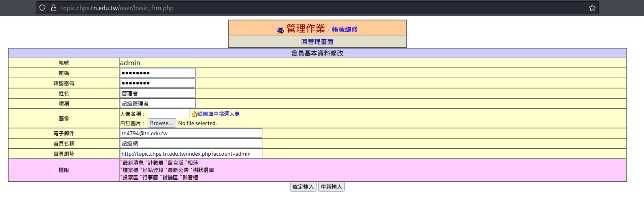The height and width of the screenshot is (205, 644).
Task: Click the 樹狀選單 permission text
Action: click(203, 170)
